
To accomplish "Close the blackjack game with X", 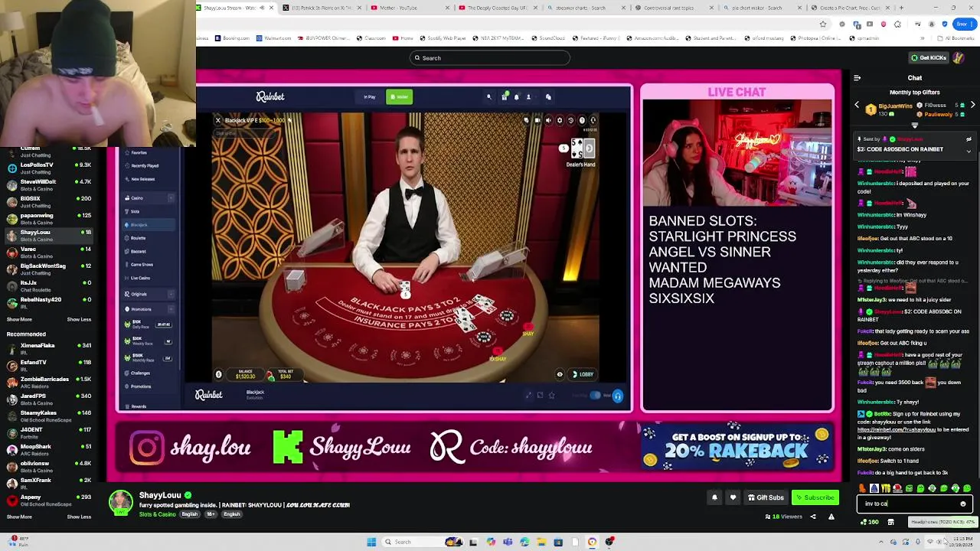I will click(x=217, y=120).
